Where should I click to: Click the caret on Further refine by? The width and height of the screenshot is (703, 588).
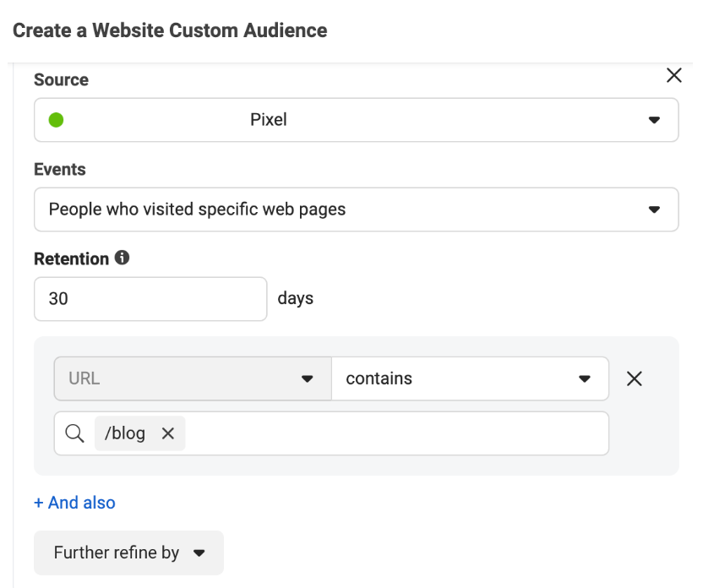pyautogui.click(x=199, y=553)
